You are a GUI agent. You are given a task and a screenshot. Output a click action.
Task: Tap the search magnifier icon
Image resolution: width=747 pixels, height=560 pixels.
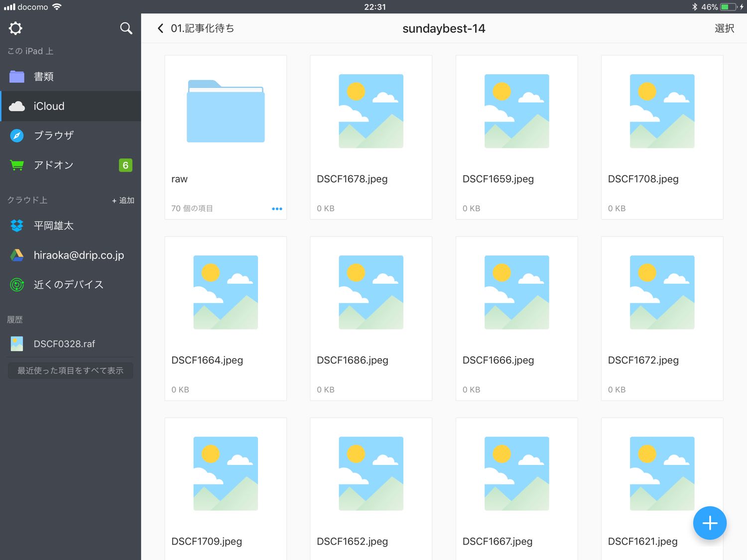point(126,28)
